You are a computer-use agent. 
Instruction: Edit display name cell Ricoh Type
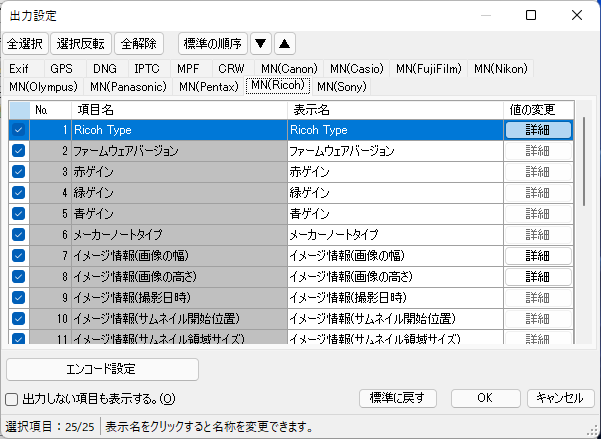point(395,130)
